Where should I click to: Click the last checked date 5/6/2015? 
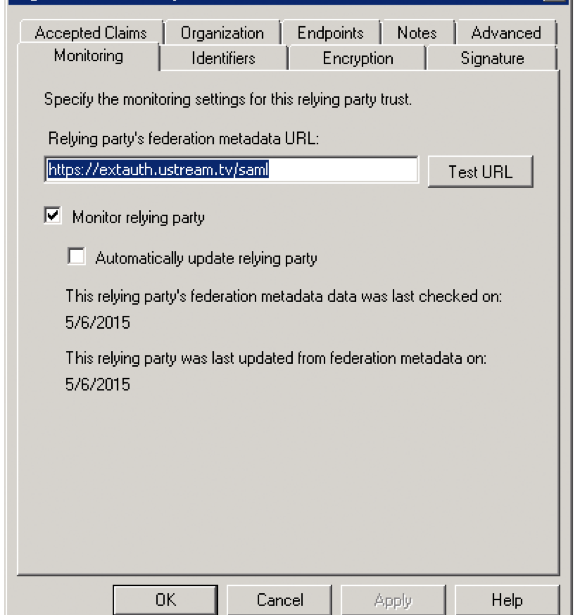98,322
